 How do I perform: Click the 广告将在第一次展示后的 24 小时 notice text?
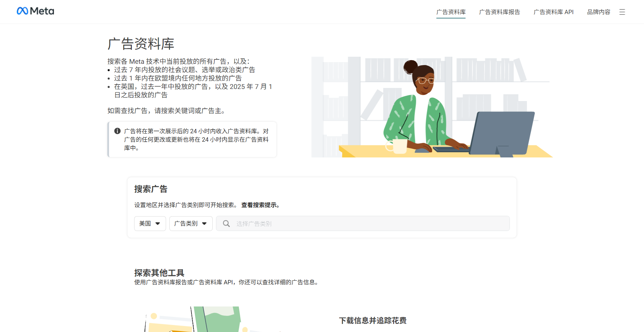[x=196, y=139]
